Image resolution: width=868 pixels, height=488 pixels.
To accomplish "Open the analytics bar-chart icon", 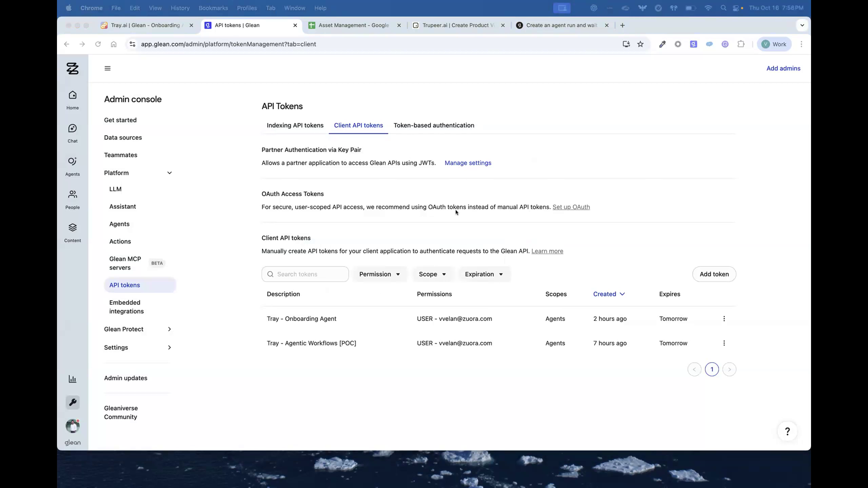I will pyautogui.click(x=73, y=379).
